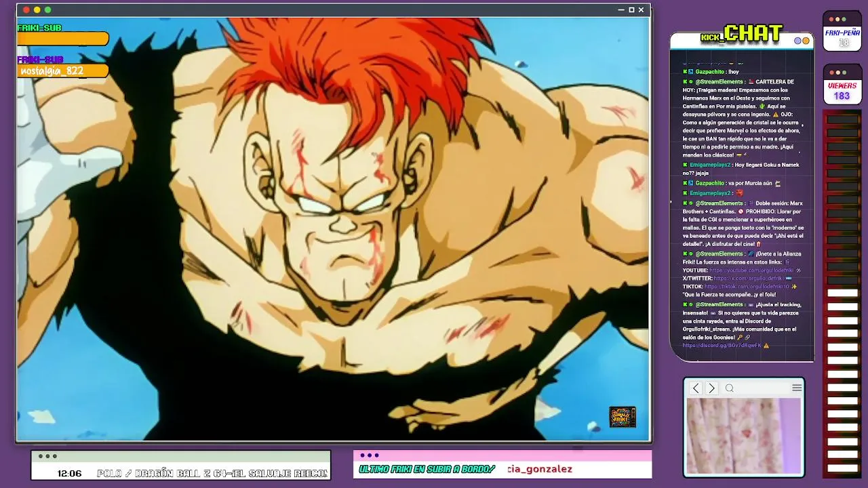Click the red dot on the video window title bar
The image size is (868, 488).
26,10
